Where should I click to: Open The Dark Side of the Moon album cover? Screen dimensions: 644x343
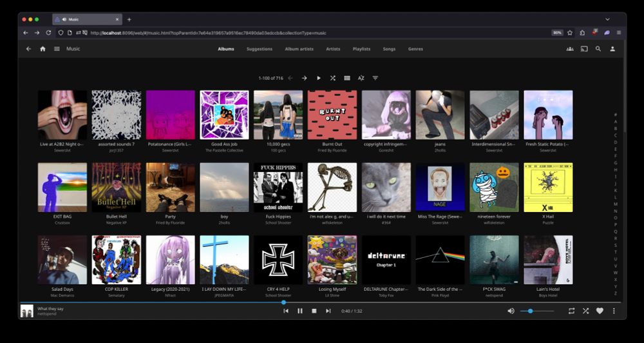pos(440,260)
